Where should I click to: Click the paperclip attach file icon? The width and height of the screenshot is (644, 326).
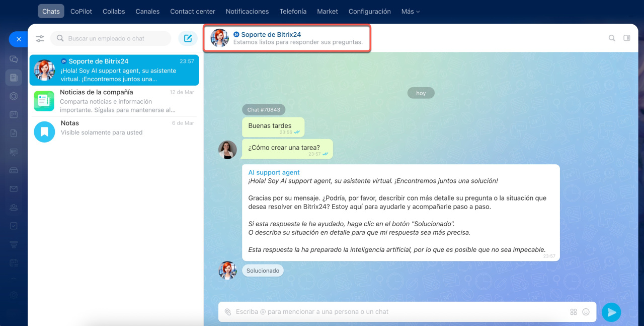coord(228,312)
